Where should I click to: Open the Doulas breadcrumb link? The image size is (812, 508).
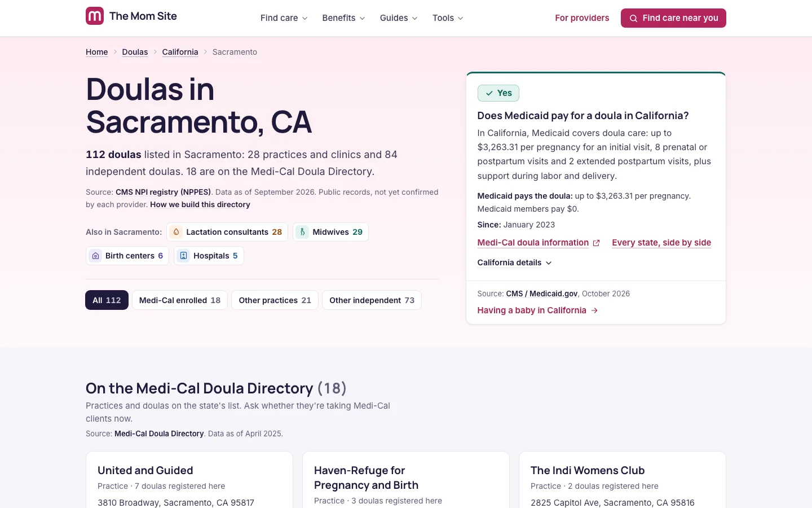[x=135, y=52]
